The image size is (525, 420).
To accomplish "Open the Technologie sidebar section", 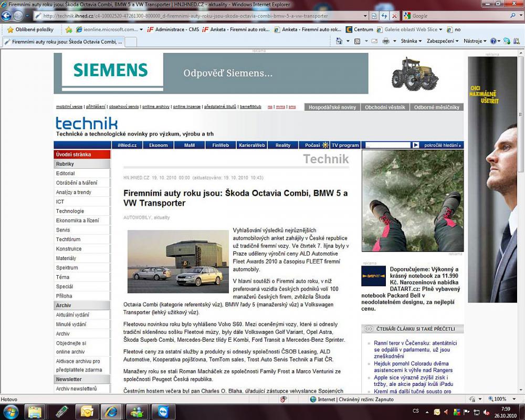I will click(70, 211).
